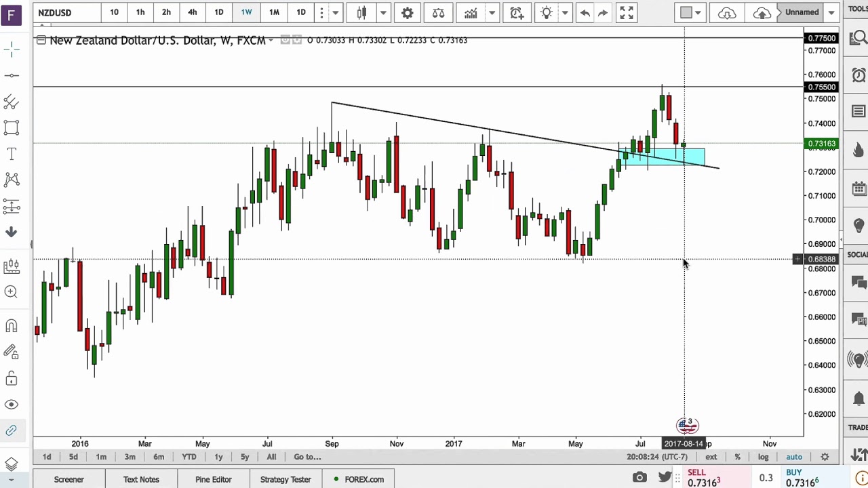Click the purple F logo icon
The height and width of the screenshot is (488, 868).
tap(12, 14)
